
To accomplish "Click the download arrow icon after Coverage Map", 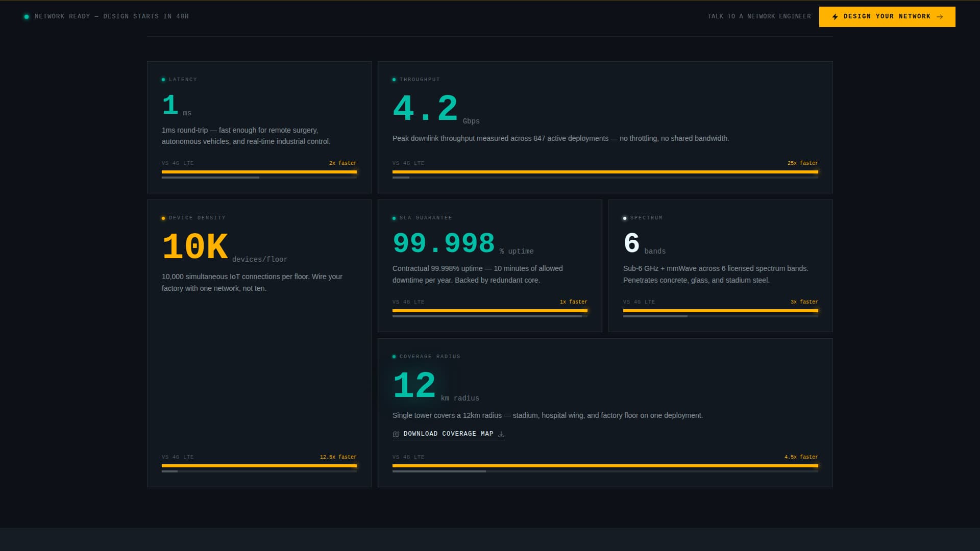I will [501, 434].
